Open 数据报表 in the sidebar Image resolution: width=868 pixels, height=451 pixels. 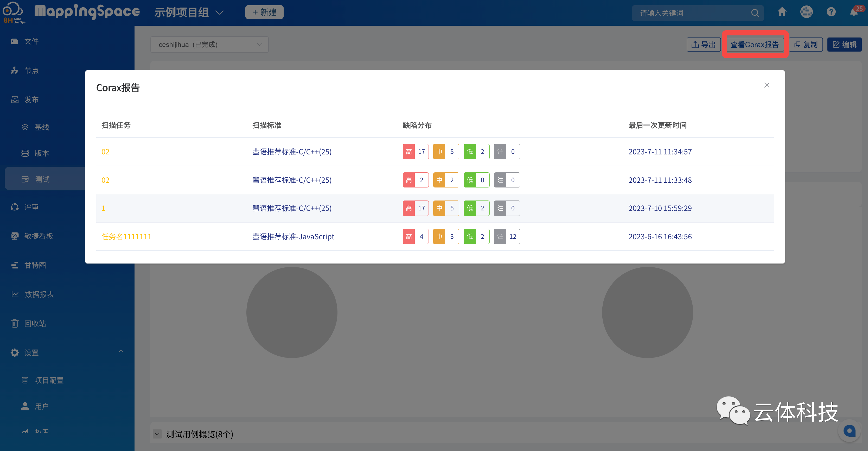point(39,295)
